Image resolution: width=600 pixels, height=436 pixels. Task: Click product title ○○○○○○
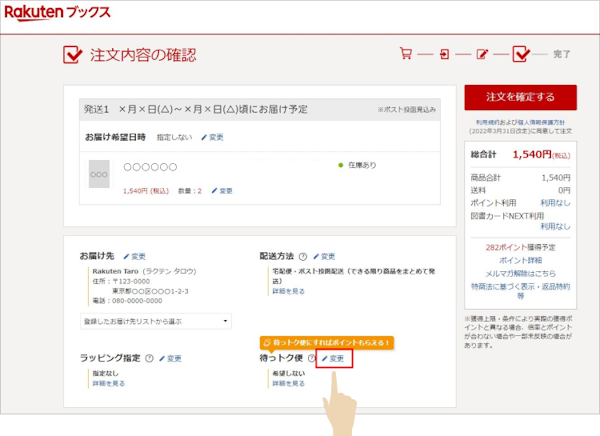tap(150, 167)
